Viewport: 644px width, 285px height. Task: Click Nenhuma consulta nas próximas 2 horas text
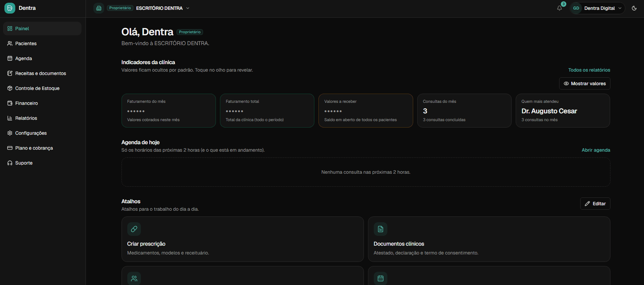(x=366, y=172)
